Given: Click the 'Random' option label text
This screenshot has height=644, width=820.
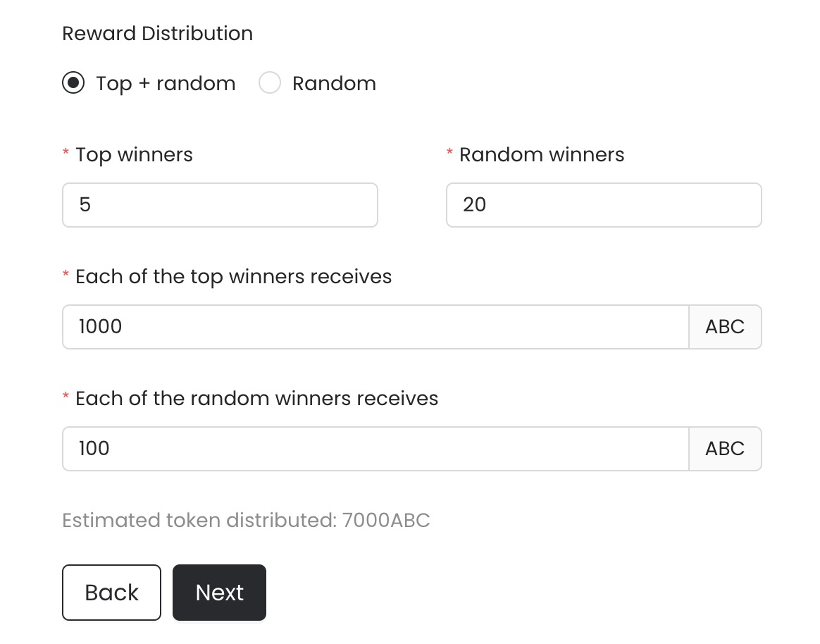Looking at the screenshot, I should tap(334, 83).
